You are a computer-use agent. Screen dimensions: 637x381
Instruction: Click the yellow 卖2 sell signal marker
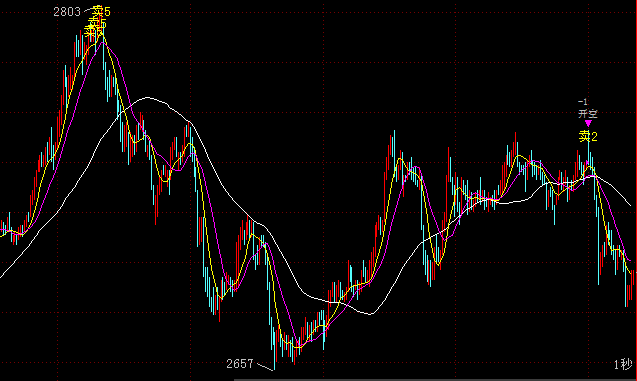pyautogui.click(x=588, y=136)
